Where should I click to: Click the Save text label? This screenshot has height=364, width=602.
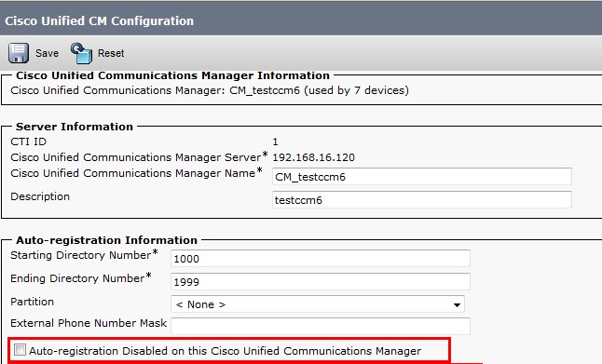(47, 53)
